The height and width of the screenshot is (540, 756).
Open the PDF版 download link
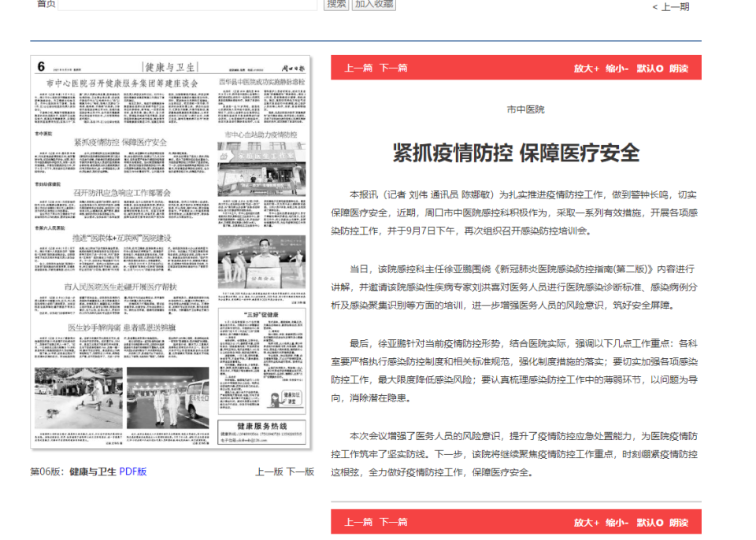[132, 472]
